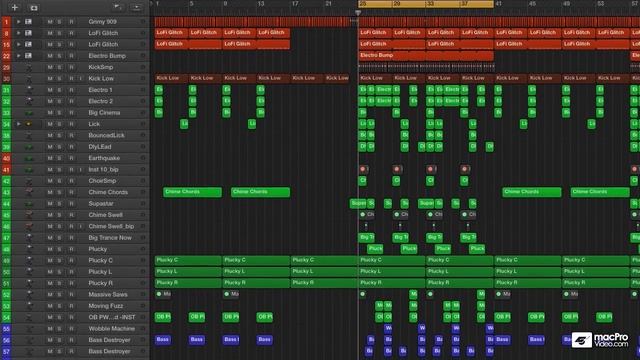Select track number 55 color strip
This screenshot has width=640, height=360.
(x=6, y=329)
